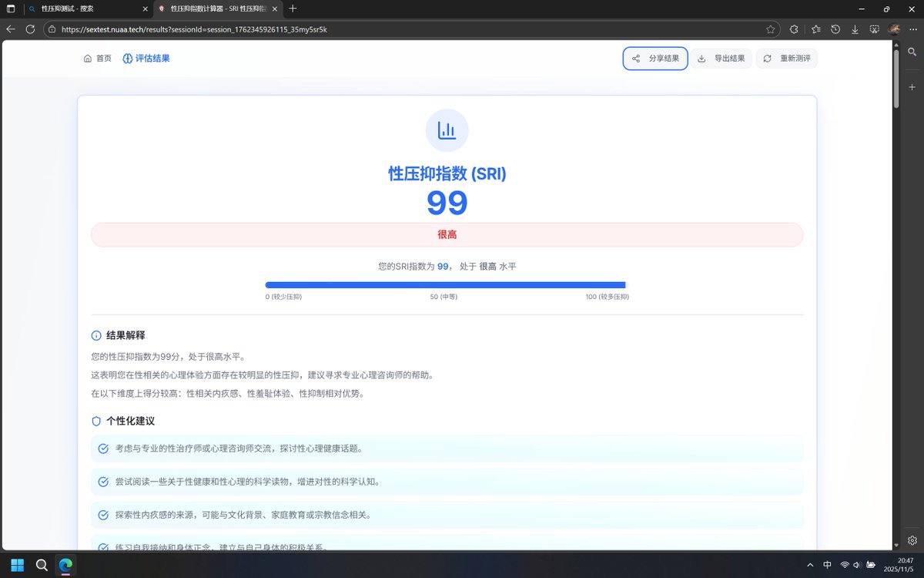Click the address bar URL field
The image size is (924, 578).
[410, 29]
